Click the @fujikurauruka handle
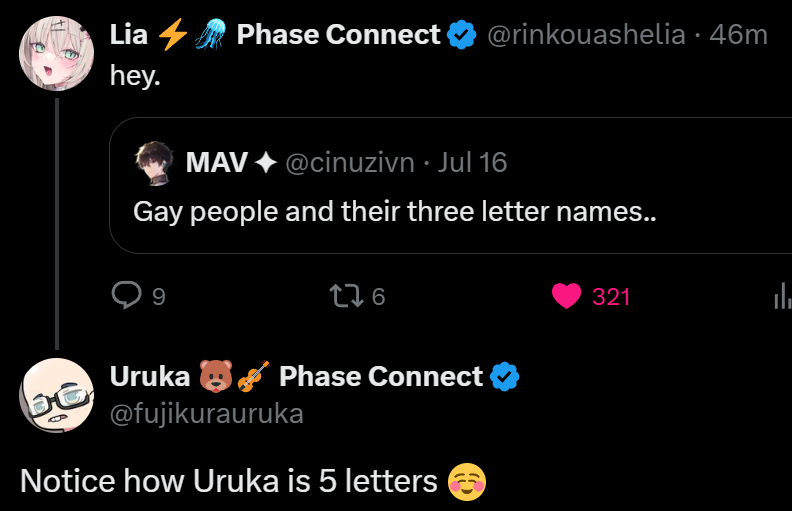The image size is (792, 511). (207, 414)
